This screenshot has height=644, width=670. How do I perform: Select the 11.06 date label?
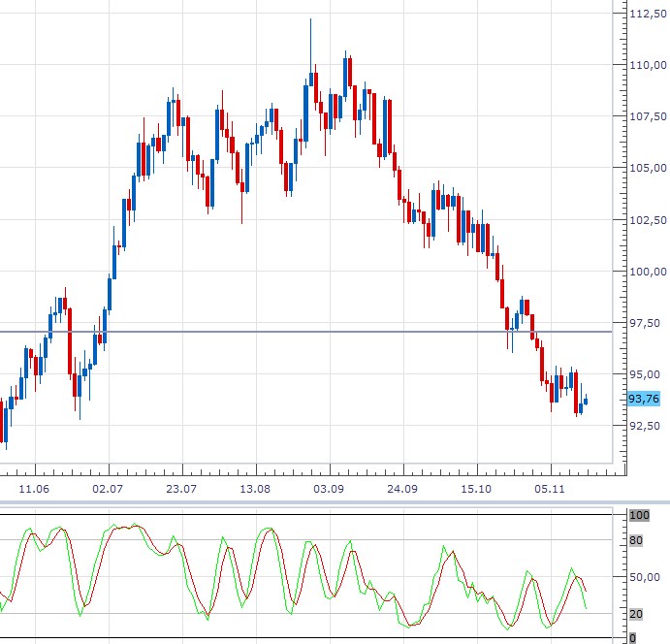click(34, 489)
